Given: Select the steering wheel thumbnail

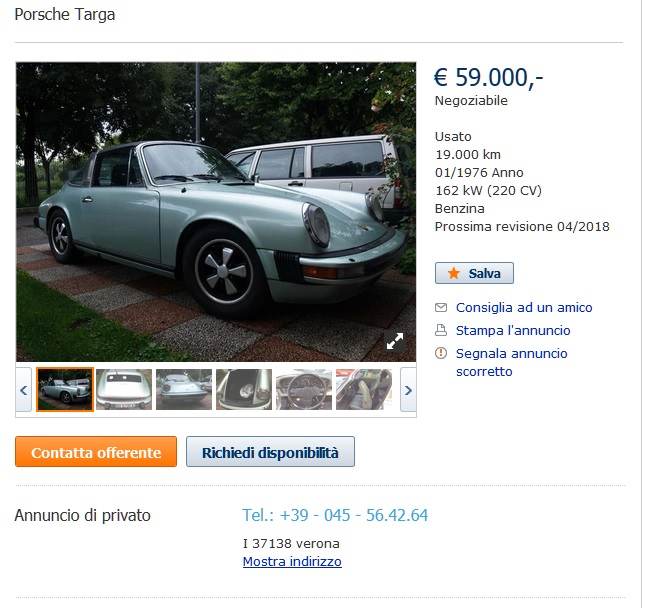Looking at the screenshot, I should 304,390.
